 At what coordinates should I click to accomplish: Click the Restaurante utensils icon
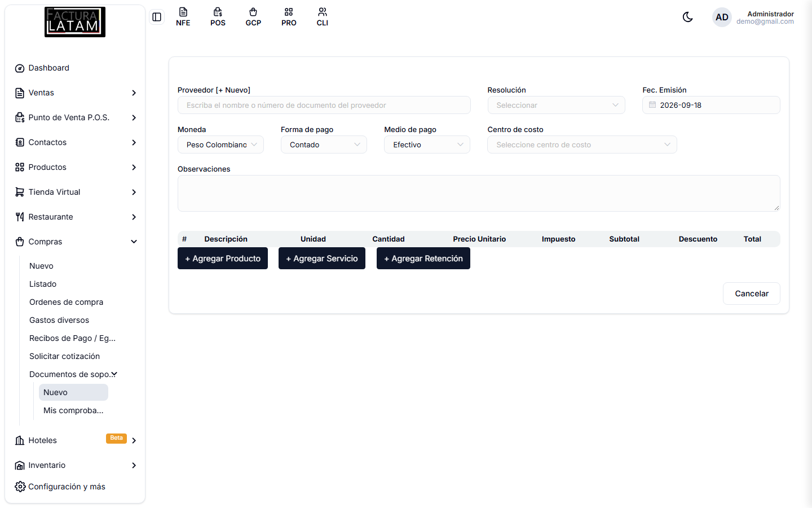20,217
